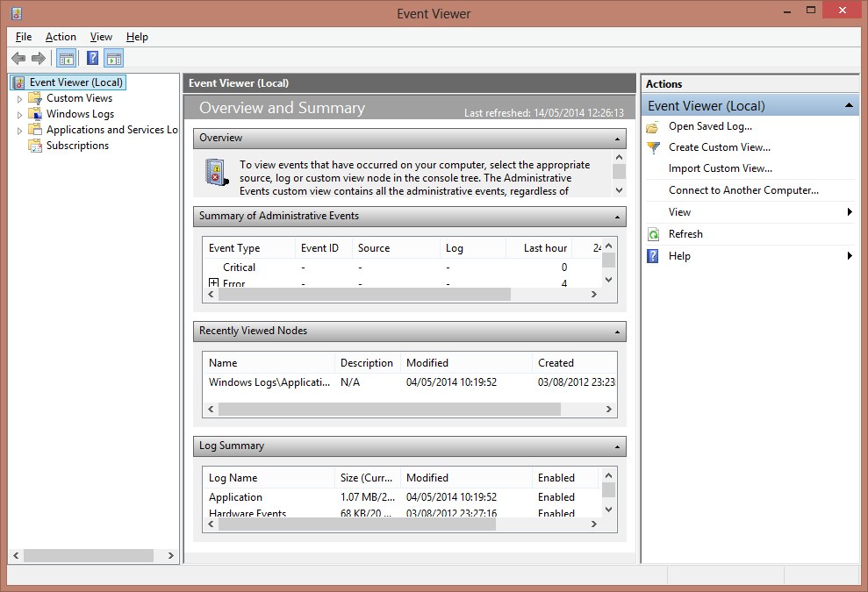Expand the Error row plus box
The width and height of the screenshot is (868, 592).
click(213, 283)
